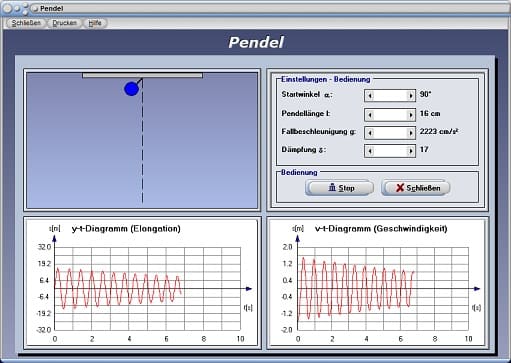Screen dimensions: 511x363
Task: Click the 16 cm pendulum length value
Action: [x=430, y=114]
